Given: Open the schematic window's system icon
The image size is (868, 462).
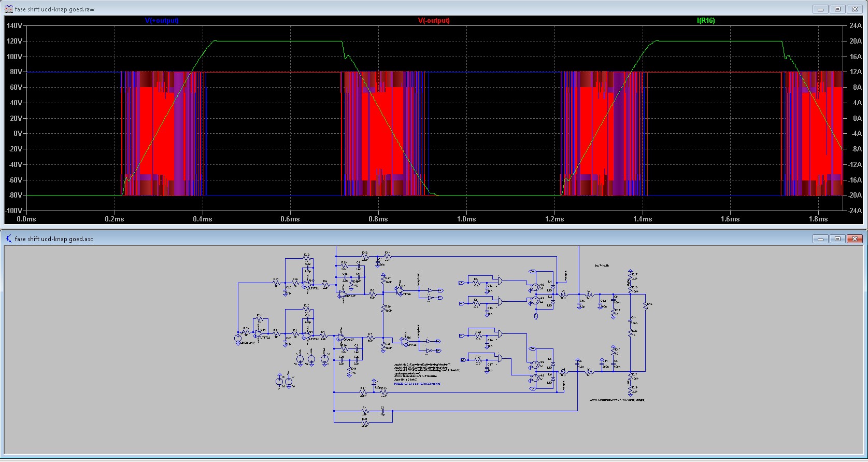Looking at the screenshot, I should point(9,239).
